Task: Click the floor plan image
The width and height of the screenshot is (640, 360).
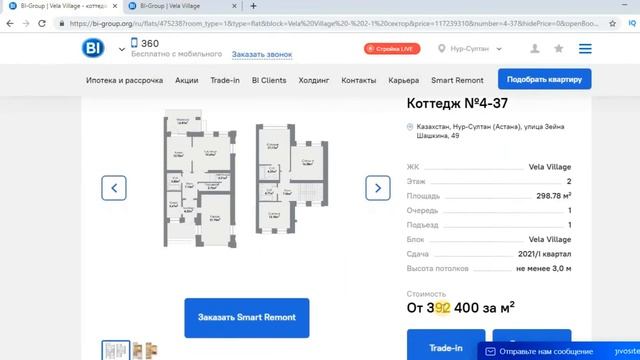Action: pyautogui.click(x=246, y=179)
